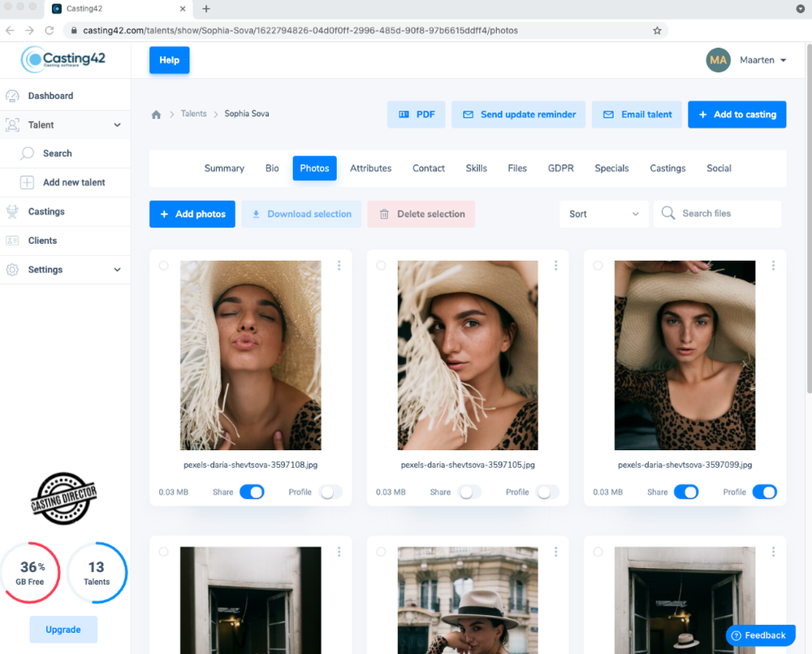The height and width of the screenshot is (654, 812).
Task: Disable Profile toggle for photo 3597099
Action: [x=764, y=492]
